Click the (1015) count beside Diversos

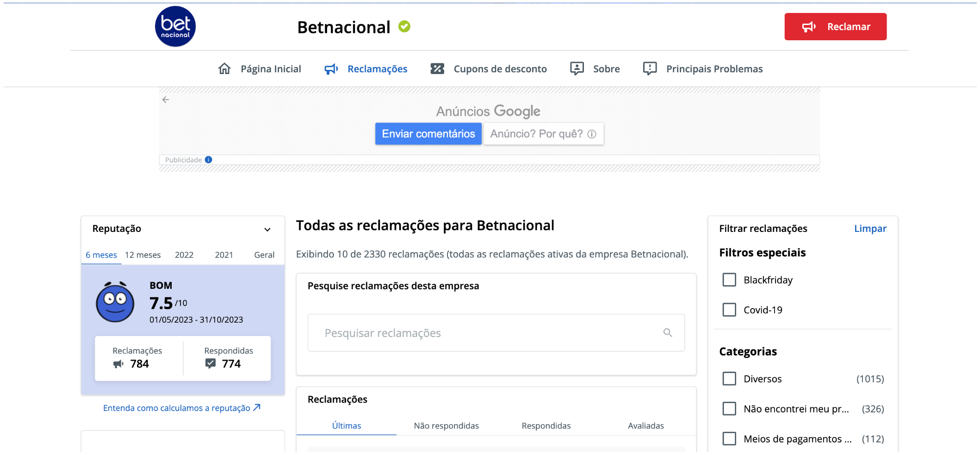pos(870,379)
